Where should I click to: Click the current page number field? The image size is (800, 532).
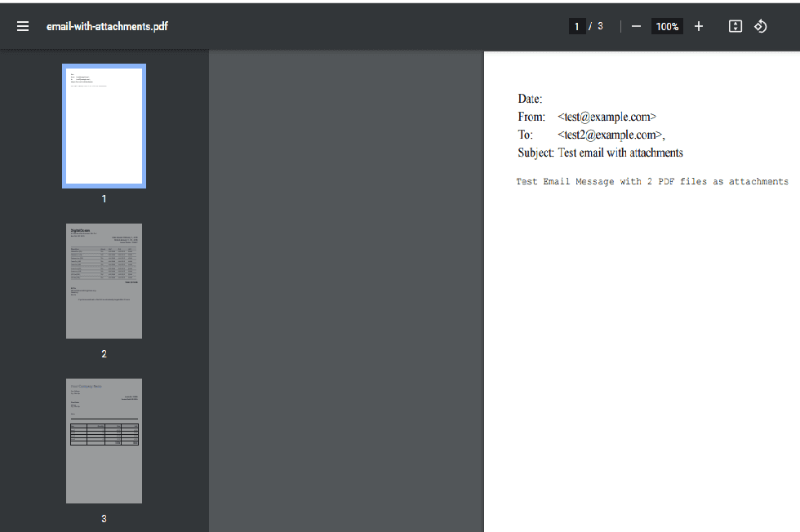577,26
